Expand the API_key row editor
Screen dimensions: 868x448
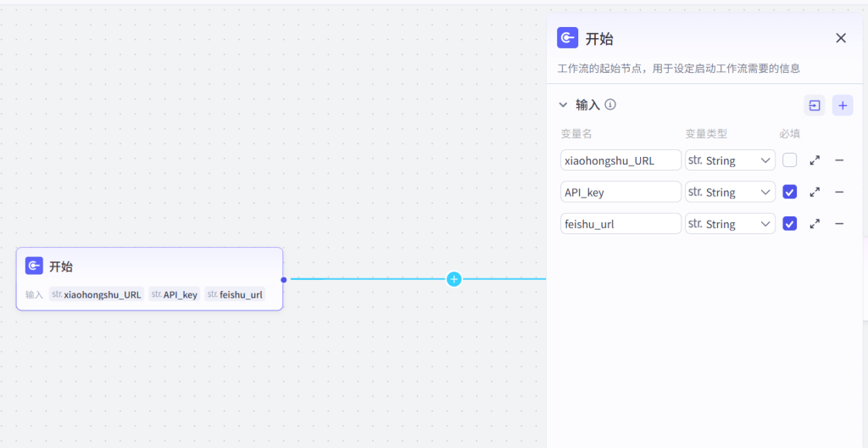(815, 192)
